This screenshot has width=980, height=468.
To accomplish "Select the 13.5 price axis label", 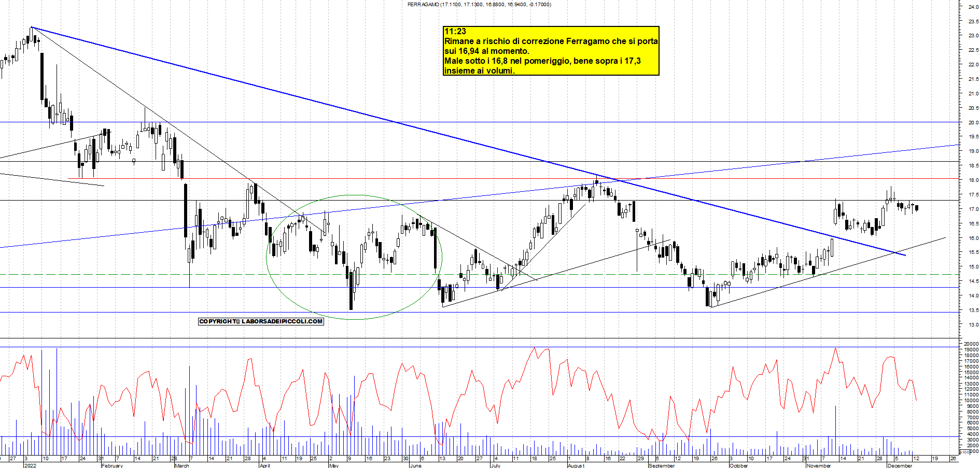I will click(x=973, y=310).
